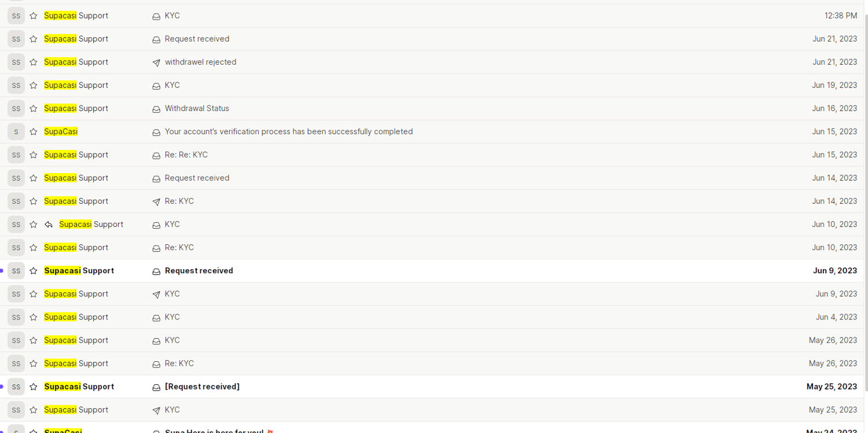
Task: Star the 12:38 PM KYC email
Action: click(34, 16)
